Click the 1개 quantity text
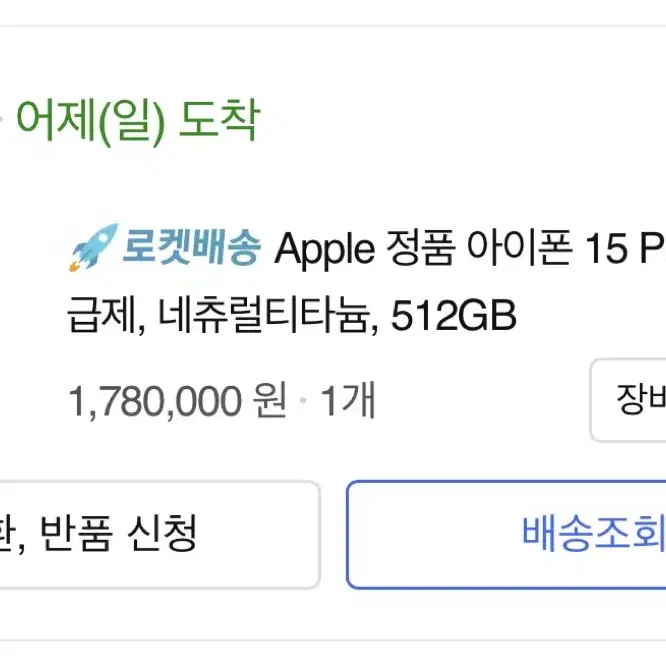 (348, 400)
